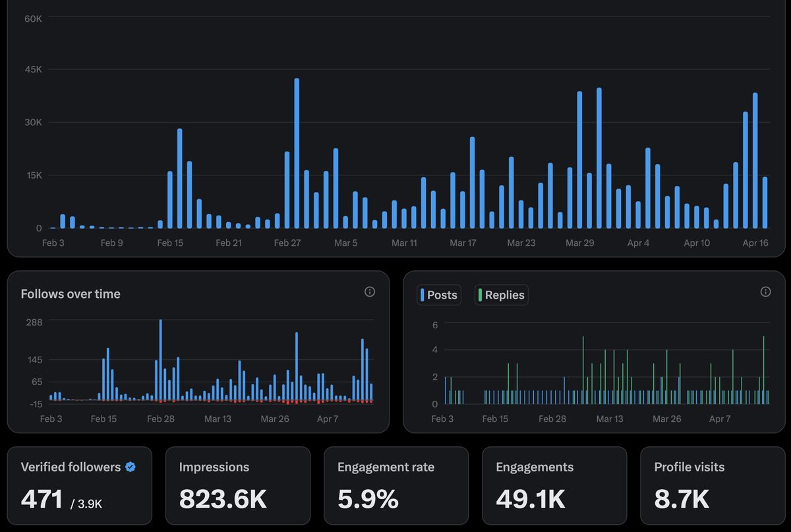Open the Verified followers card
The width and height of the screenshot is (791, 532).
[x=80, y=485]
